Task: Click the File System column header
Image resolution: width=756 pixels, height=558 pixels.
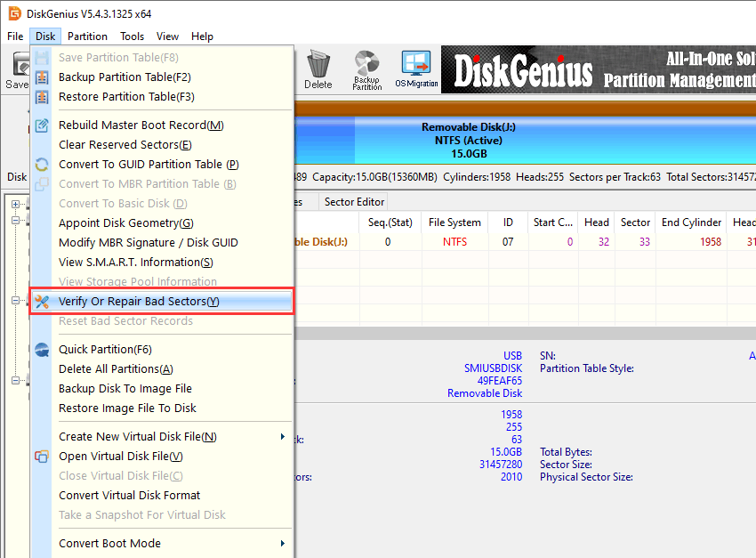Action: click(x=454, y=222)
